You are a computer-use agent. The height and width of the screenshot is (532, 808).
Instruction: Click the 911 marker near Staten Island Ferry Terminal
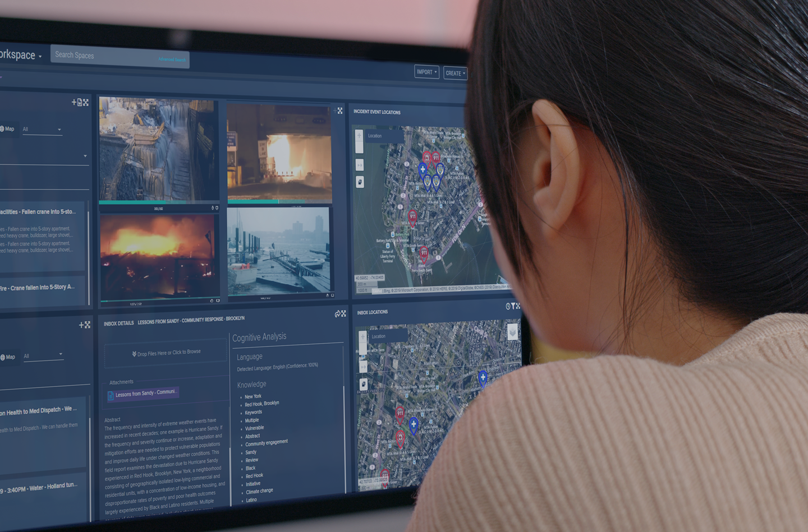point(424,255)
